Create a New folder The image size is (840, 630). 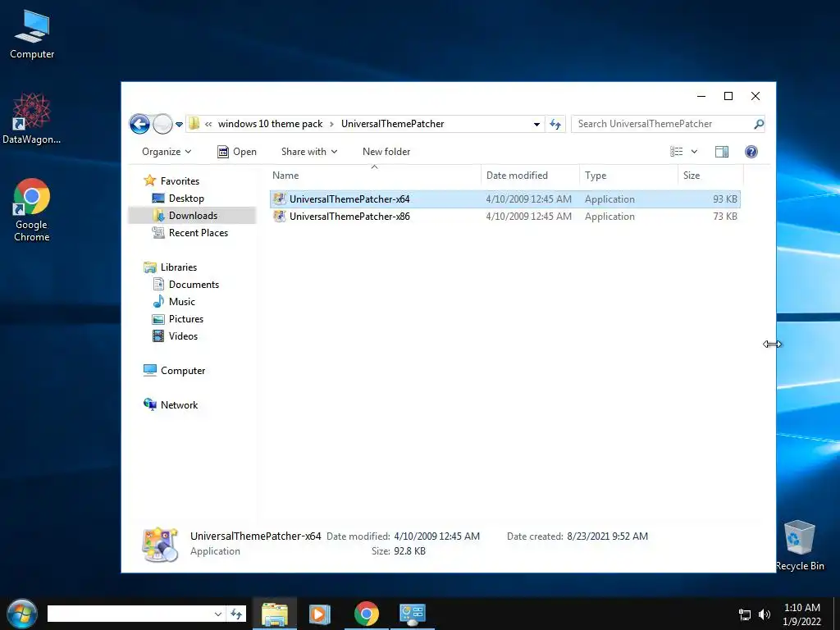click(x=386, y=152)
